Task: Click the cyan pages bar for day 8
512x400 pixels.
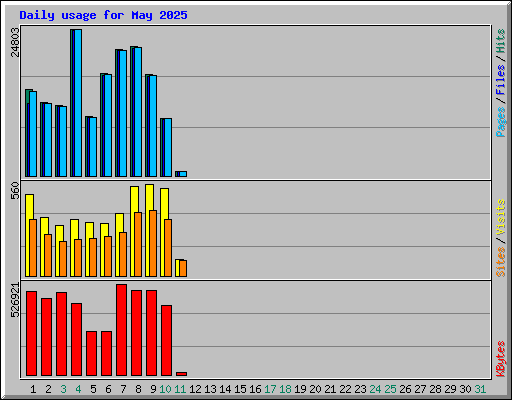Action: pos(138,112)
